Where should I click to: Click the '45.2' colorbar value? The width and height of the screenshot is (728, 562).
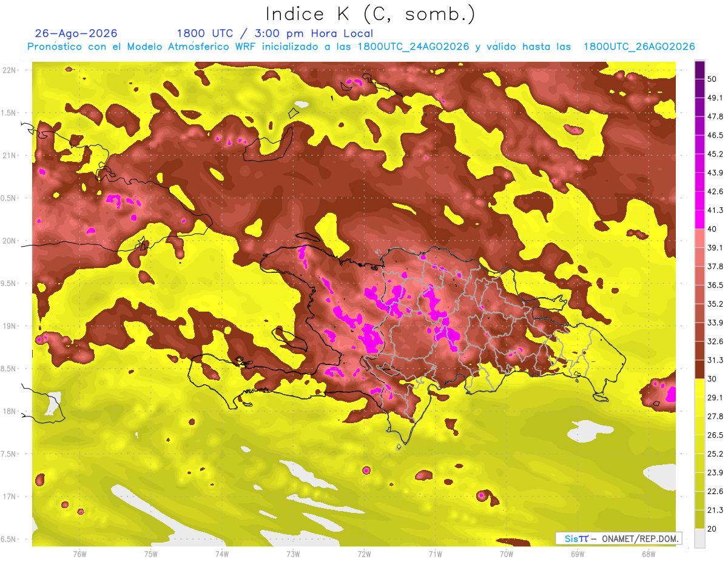[x=715, y=154]
